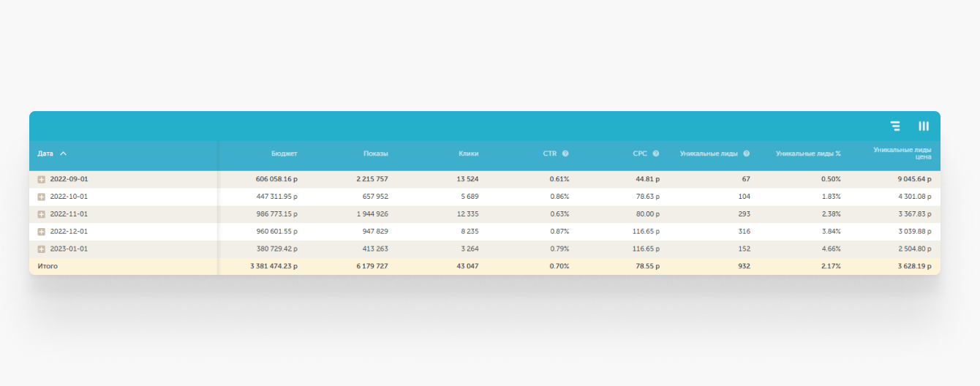
Task: Select the 2022-12-01 date label
Action: click(x=69, y=232)
